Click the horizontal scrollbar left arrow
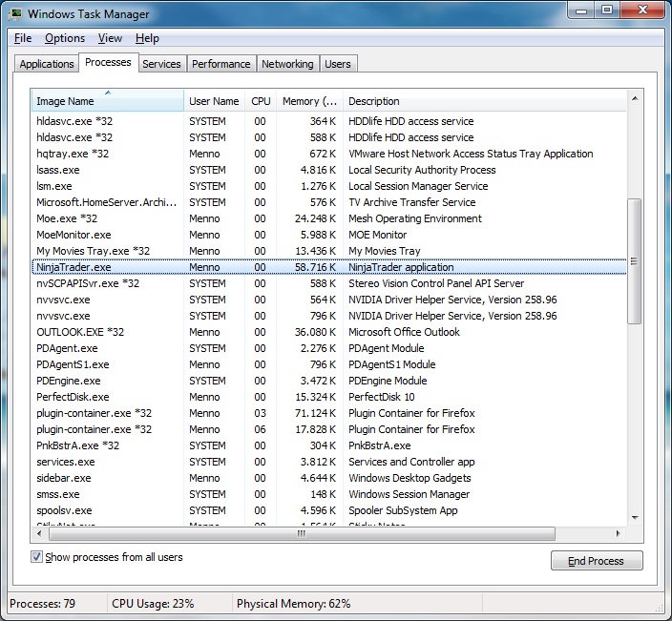Viewport: 672px width, 621px height. click(x=39, y=533)
